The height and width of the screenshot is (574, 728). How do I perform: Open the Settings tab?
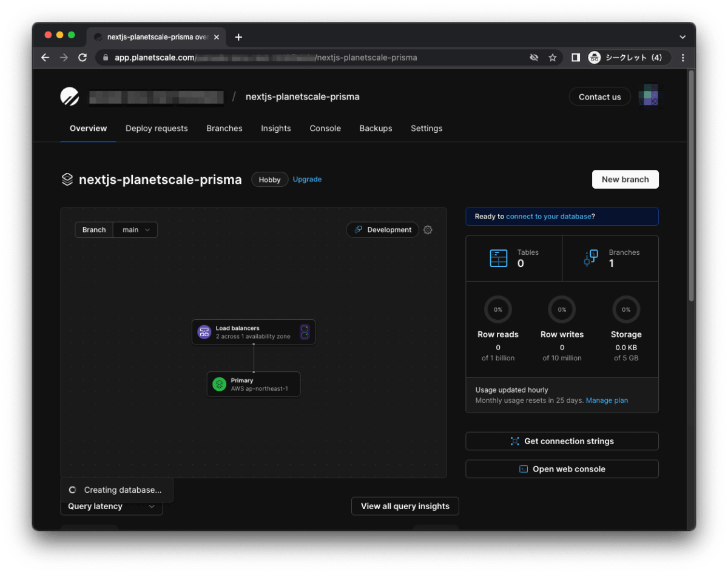(426, 129)
